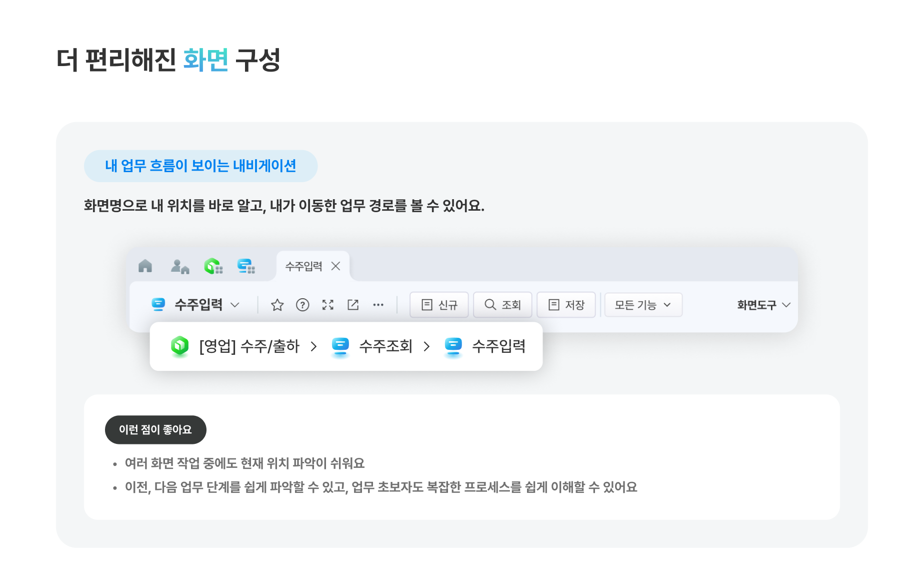Screen dimensions: 924x572
Task: Open the 모든 기능 dropdown
Action: pyautogui.click(x=643, y=305)
